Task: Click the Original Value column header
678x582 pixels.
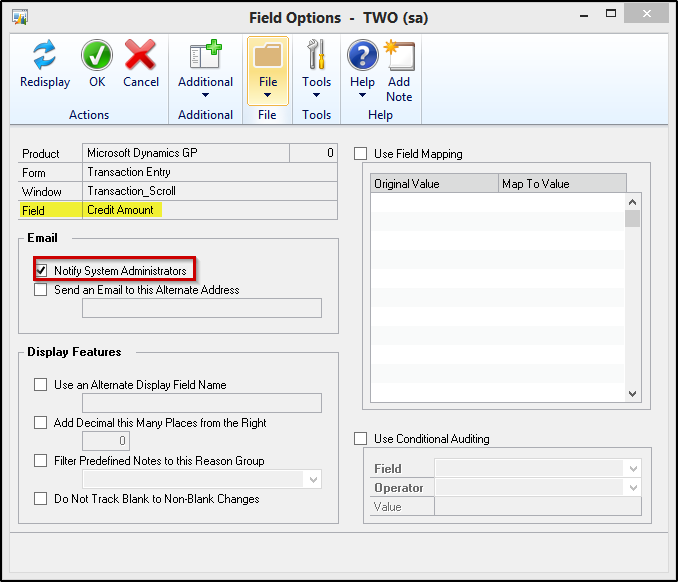Action: pyautogui.click(x=434, y=184)
